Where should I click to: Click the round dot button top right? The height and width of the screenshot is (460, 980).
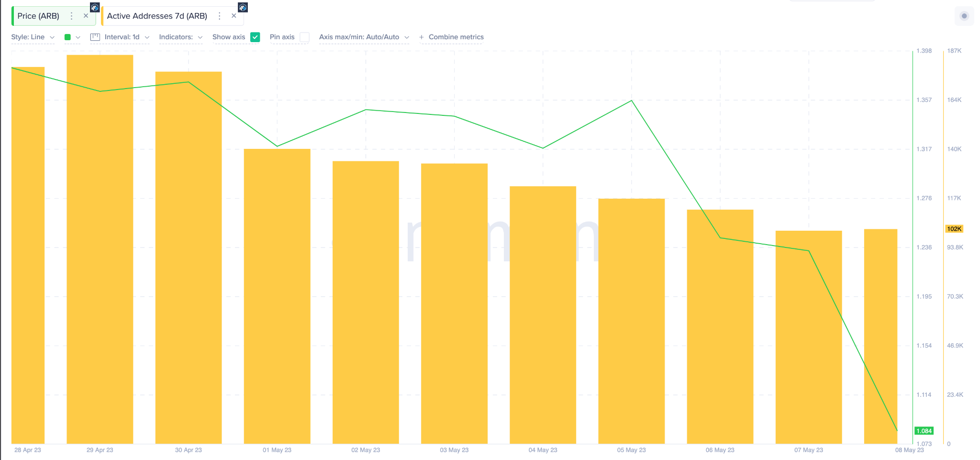click(964, 16)
